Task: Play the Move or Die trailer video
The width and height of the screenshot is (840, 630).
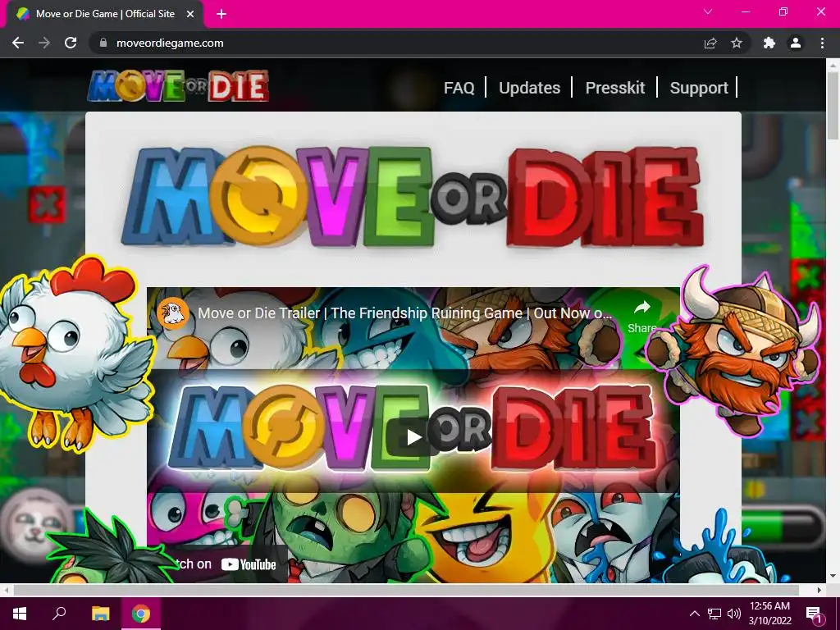Action: coord(413,437)
